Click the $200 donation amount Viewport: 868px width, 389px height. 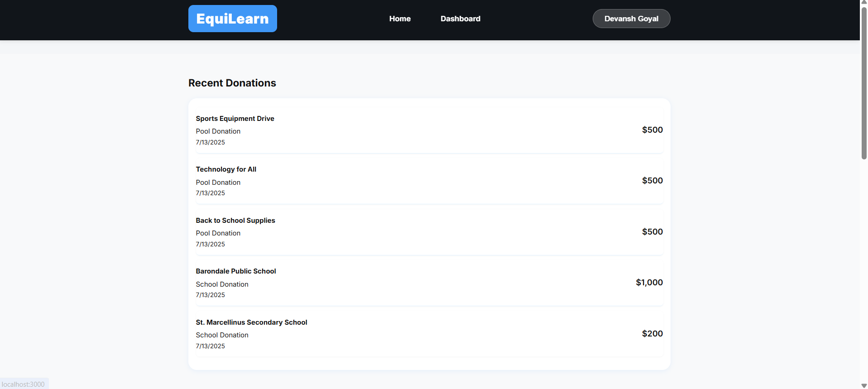point(652,333)
